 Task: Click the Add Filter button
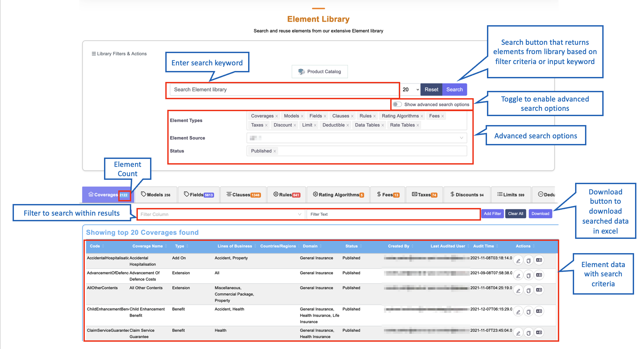pyautogui.click(x=492, y=214)
